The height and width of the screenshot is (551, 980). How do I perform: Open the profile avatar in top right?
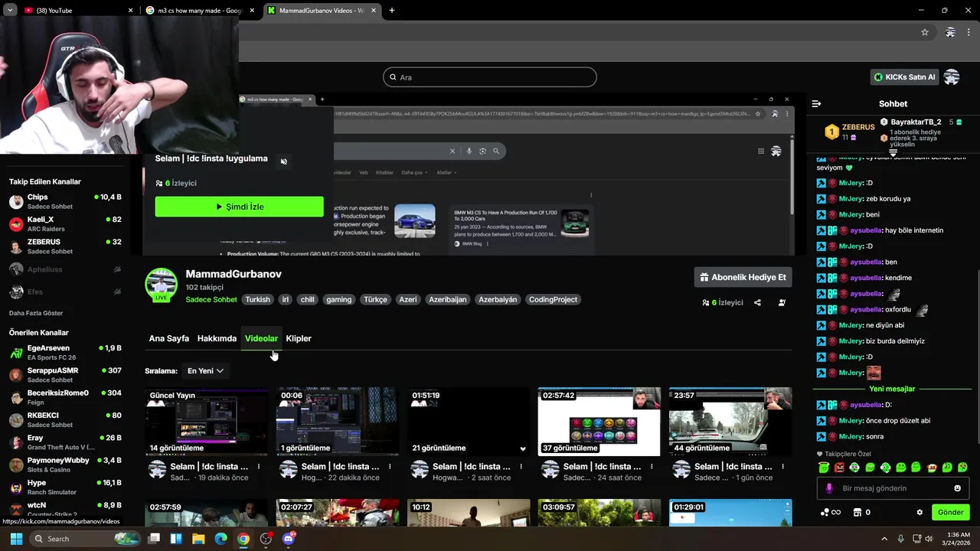coord(952,77)
